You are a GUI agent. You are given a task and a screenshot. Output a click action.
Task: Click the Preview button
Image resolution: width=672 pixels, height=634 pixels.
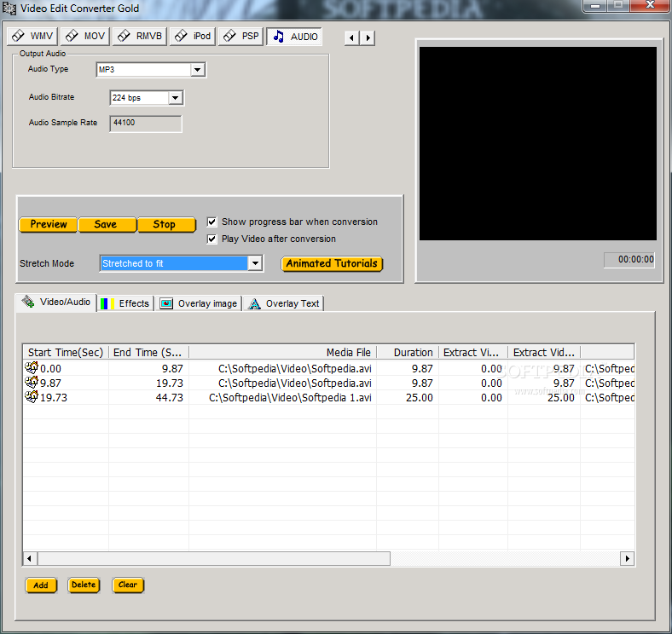click(48, 224)
